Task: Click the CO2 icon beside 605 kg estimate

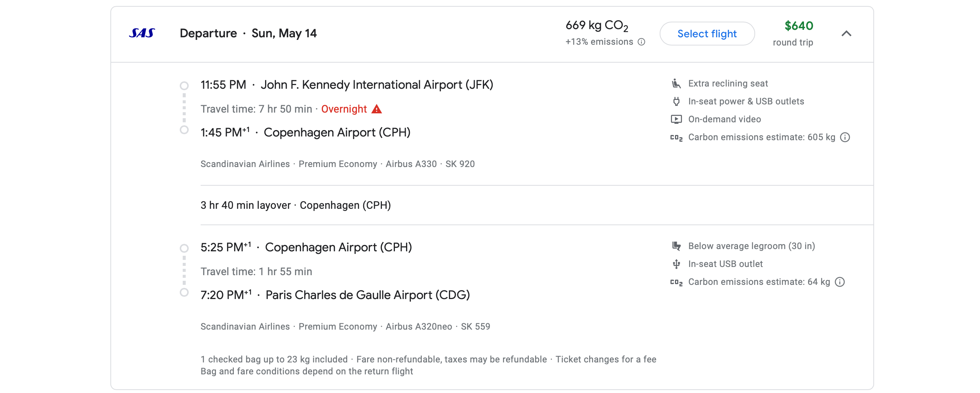Action: [x=676, y=137]
